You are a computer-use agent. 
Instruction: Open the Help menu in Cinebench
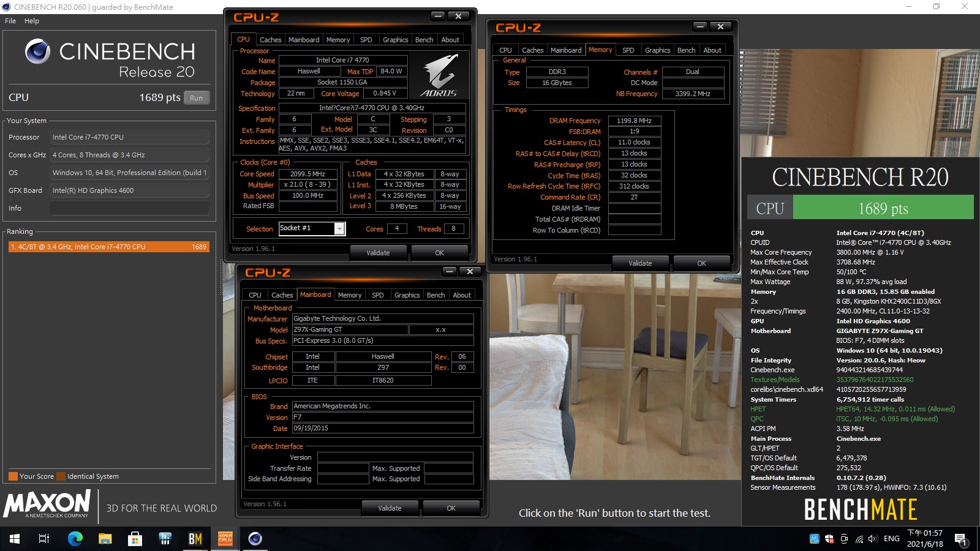pyautogui.click(x=32, y=21)
